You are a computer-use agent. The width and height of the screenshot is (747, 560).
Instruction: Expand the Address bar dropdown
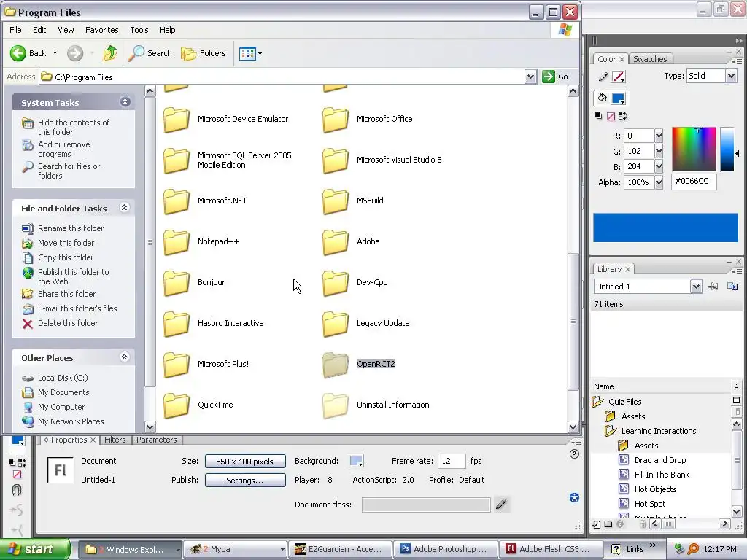point(530,77)
